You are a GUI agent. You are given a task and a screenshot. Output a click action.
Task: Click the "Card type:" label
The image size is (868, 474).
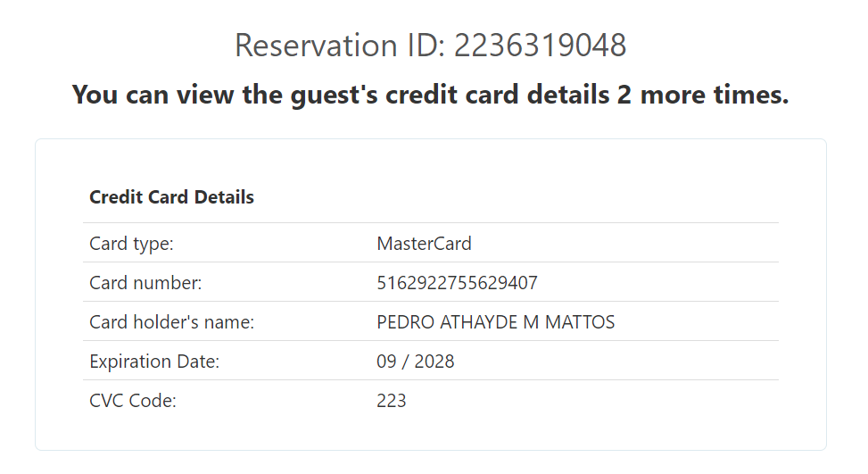(x=131, y=243)
